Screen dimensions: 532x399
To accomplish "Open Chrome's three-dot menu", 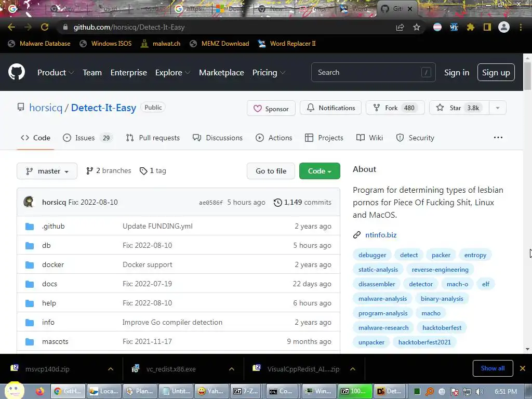I will tap(521, 27).
